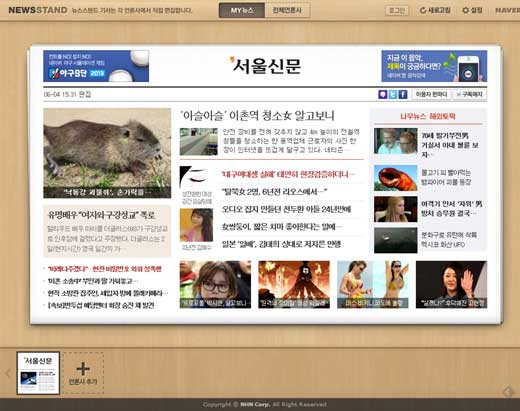Share via the Facebook icon
The width and height of the screenshot is (520, 411).
click(403, 94)
